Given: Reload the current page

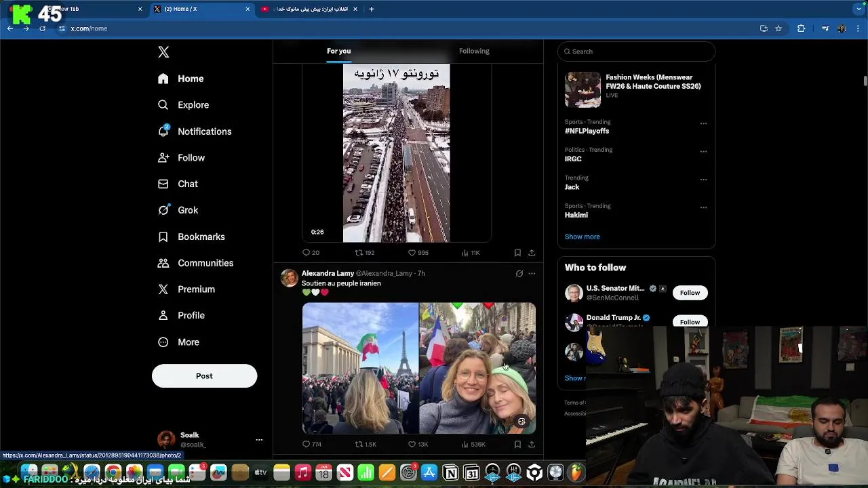Looking at the screenshot, I should [x=42, y=28].
